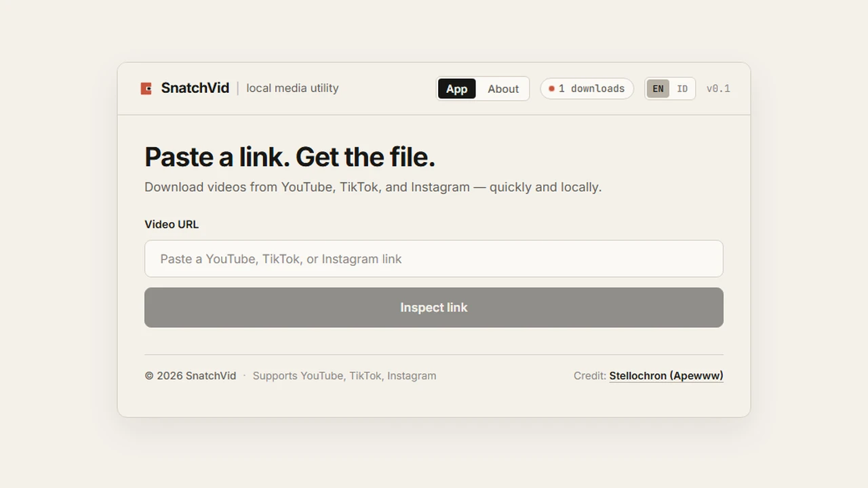Switch language to ID

coord(682,89)
